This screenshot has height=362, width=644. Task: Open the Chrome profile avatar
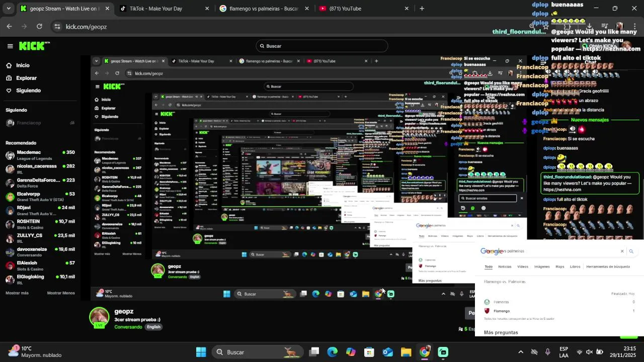tap(619, 27)
